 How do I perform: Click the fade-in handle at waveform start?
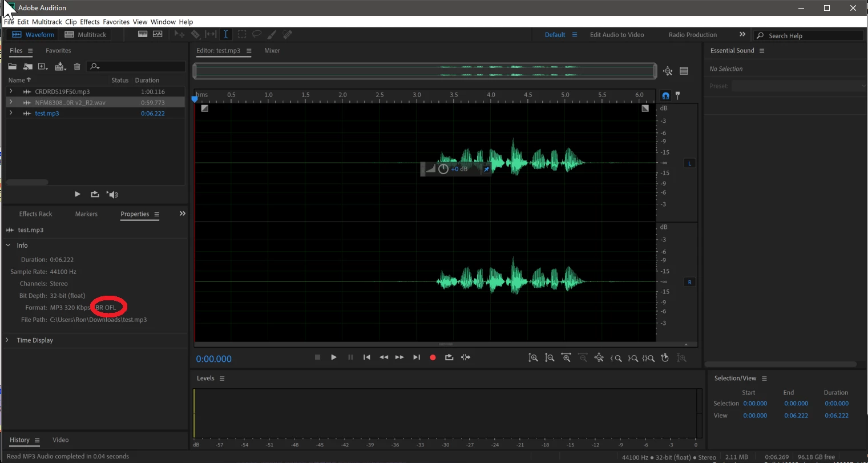(205, 108)
